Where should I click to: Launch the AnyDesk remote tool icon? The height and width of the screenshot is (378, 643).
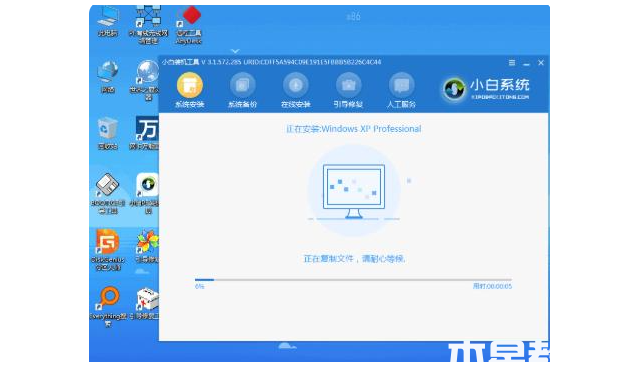[x=189, y=25]
